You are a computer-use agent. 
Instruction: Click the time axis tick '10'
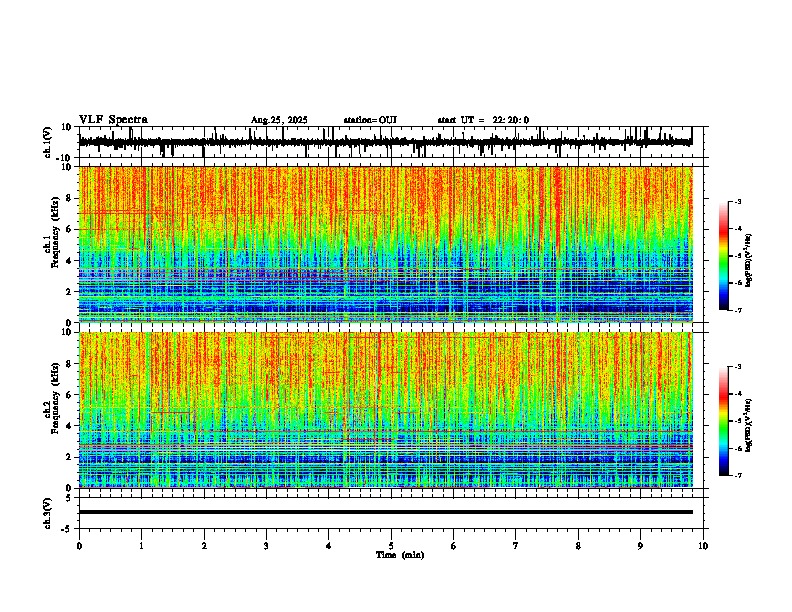click(x=703, y=546)
